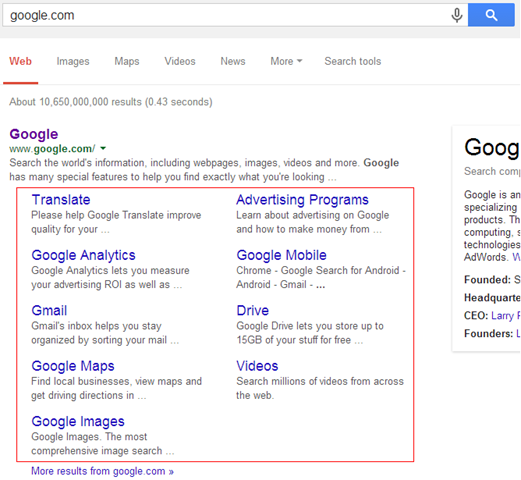Image resolution: width=521 pixels, height=480 pixels.
Task: Open the Google Analytics sitelink
Action: coord(83,255)
